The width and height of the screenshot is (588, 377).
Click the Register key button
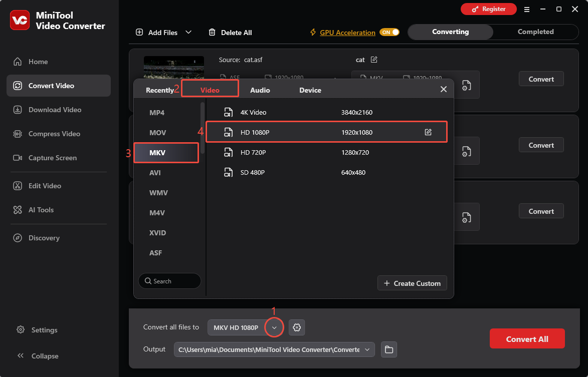point(489,9)
